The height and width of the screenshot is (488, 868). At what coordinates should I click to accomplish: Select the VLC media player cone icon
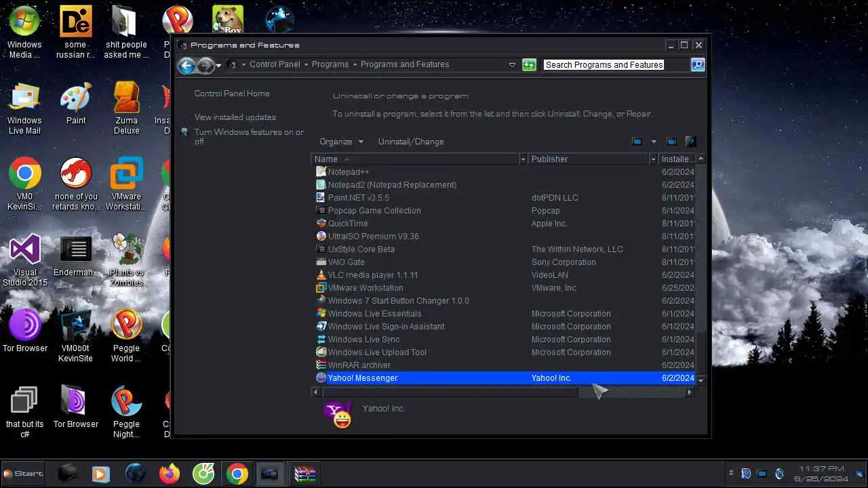pyautogui.click(x=321, y=275)
